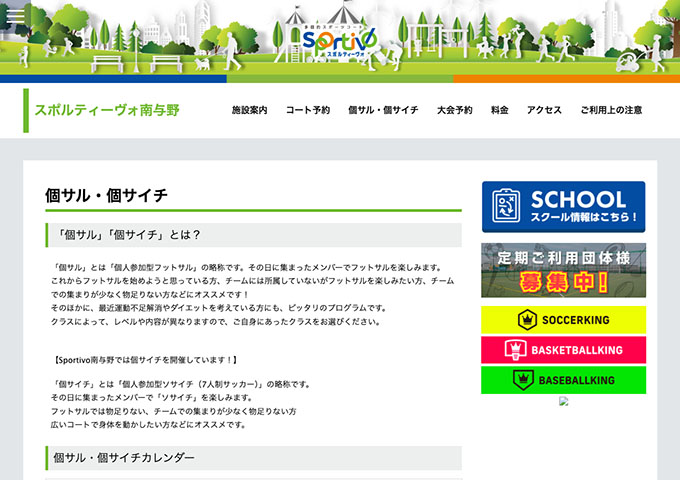Click the line 広いコートで身体を動かしたい方などにオススメです。

click(149, 424)
